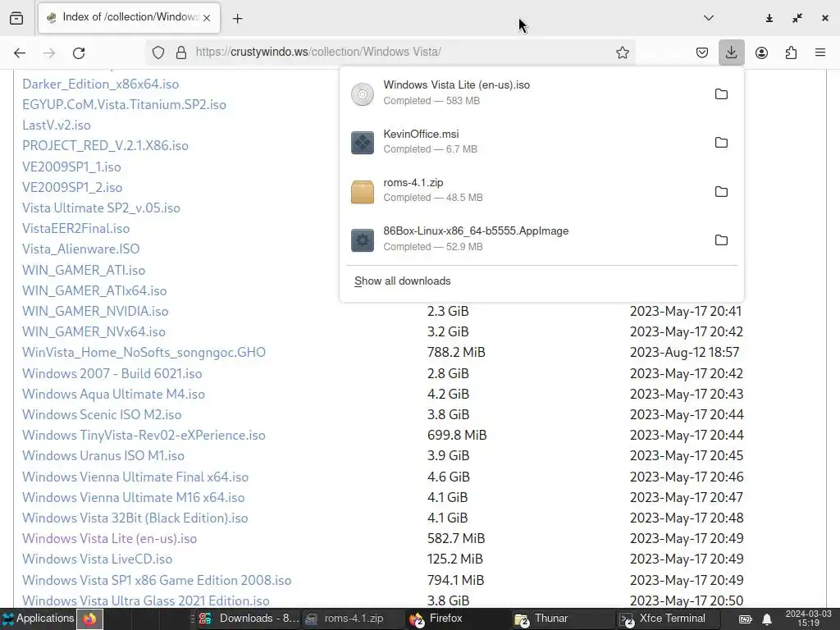
Task: Open a new tab with plus button
Action: (x=238, y=19)
